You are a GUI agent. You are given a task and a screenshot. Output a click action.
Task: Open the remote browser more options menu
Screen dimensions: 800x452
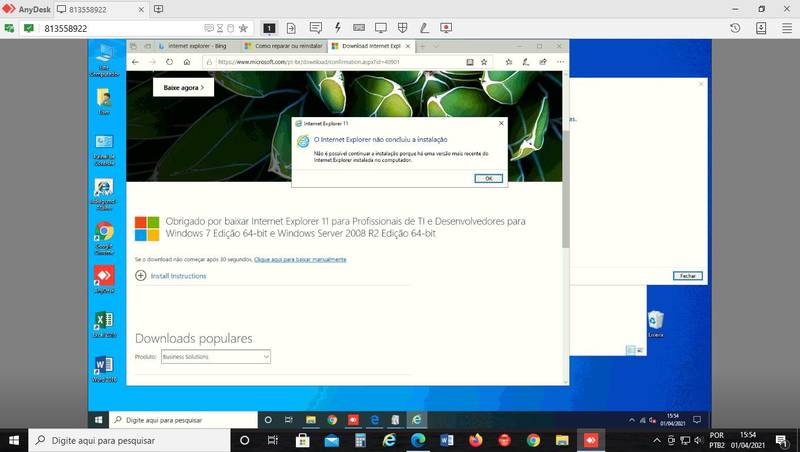click(560, 62)
